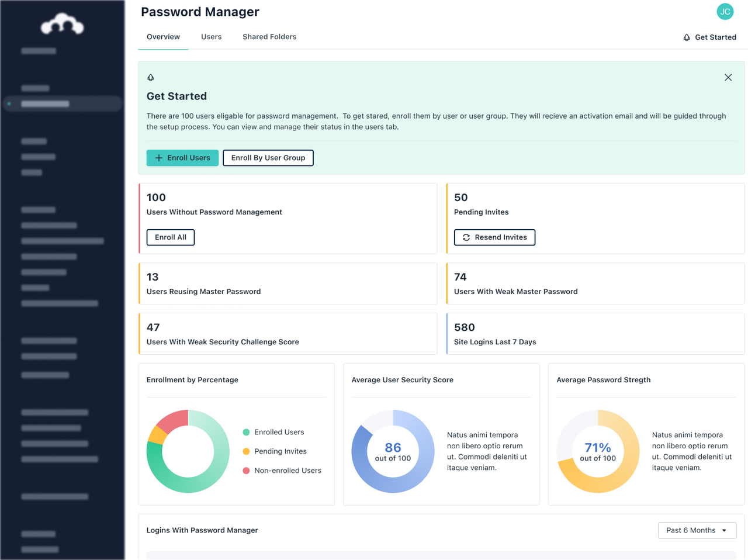This screenshot has width=748, height=560.
Task: Open the Shared Folders tab
Action: tap(269, 37)
